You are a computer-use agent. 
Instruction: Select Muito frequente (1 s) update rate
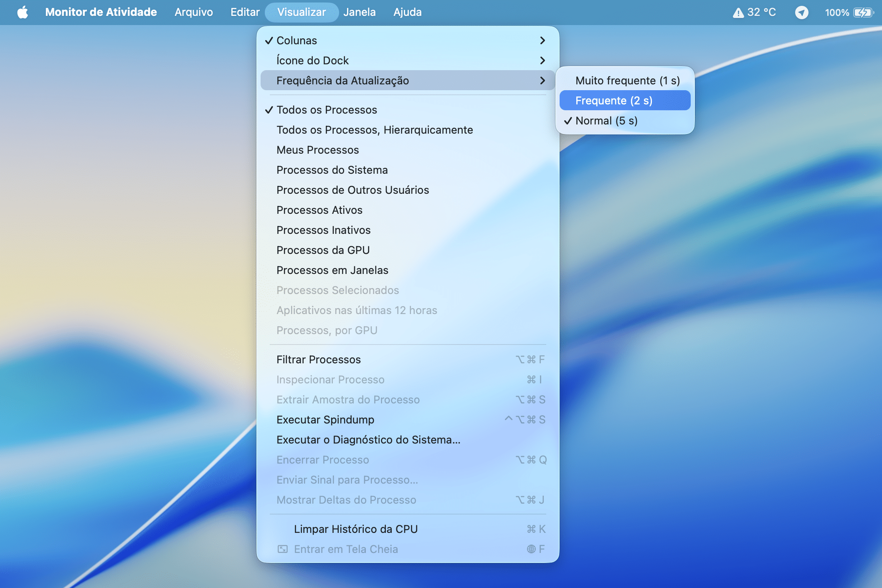(x=627, y=81)
